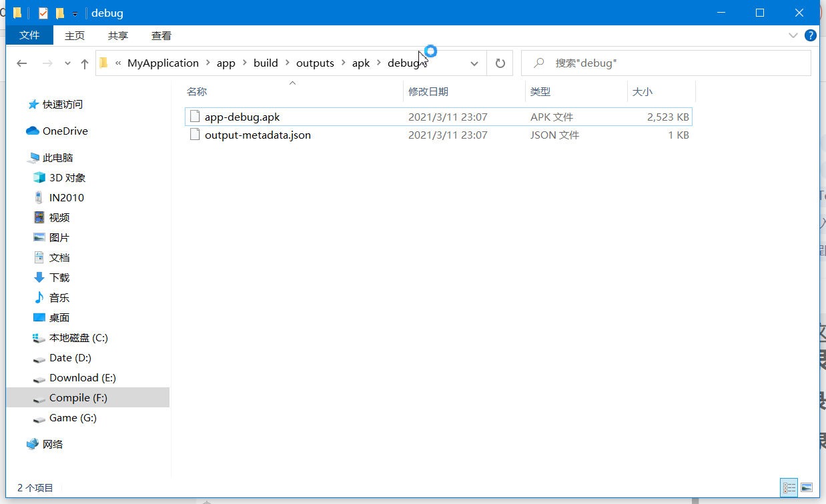Open the 文件 ribbon menu
Screen dimensions: 826x504
(29, 35)
